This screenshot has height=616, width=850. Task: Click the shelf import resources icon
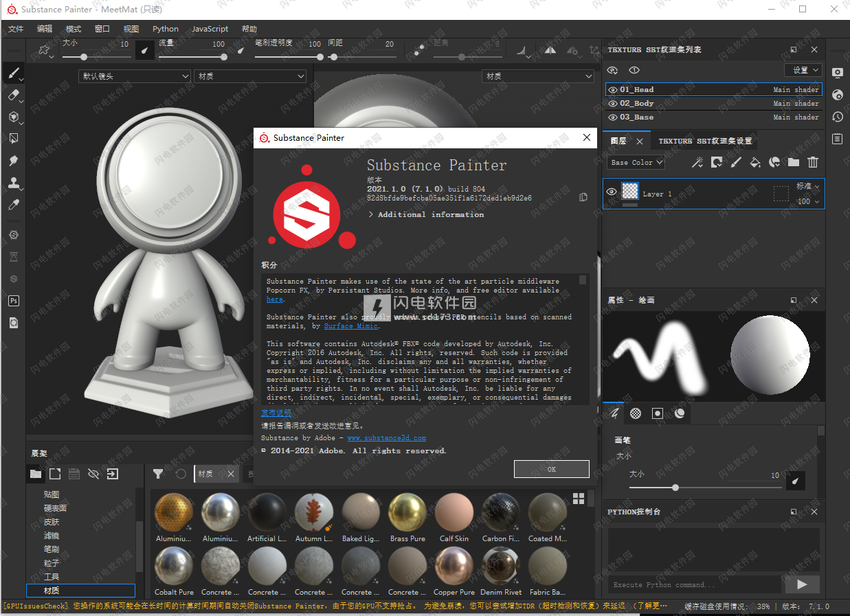[112, 474]
